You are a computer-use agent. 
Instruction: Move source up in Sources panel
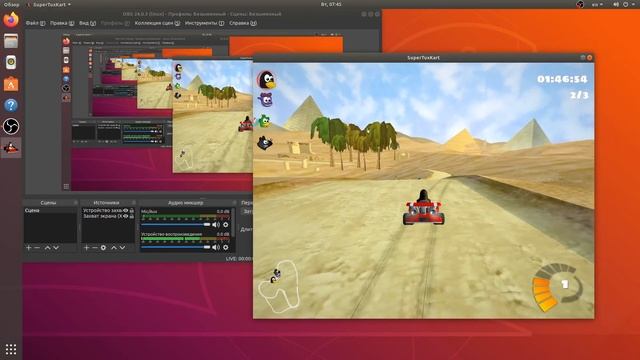pos(114,248)
